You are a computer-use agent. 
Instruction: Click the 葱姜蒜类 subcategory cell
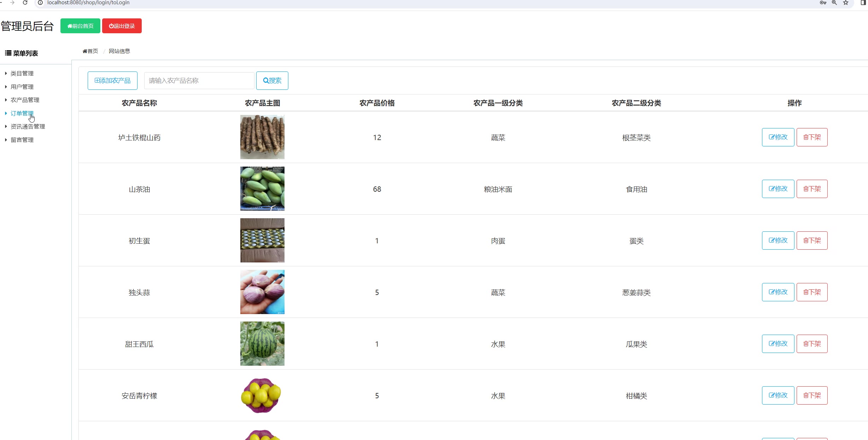637,293
